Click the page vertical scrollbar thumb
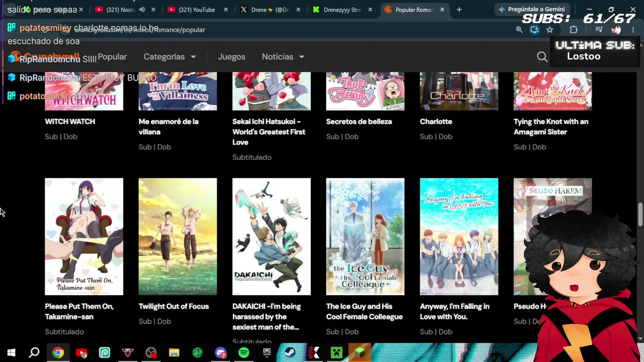Screen dimensions: 644x362 click(x=640, y=215)
